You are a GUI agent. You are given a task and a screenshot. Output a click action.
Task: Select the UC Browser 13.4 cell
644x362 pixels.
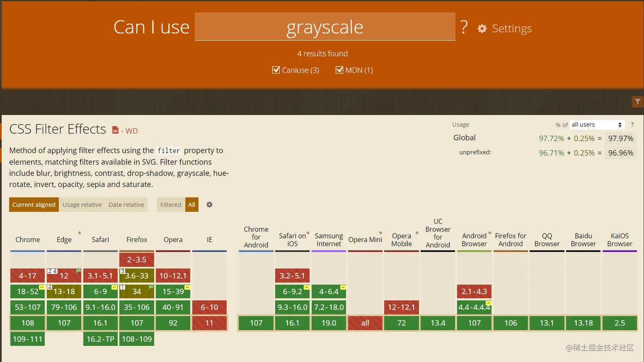click(438, 323)
